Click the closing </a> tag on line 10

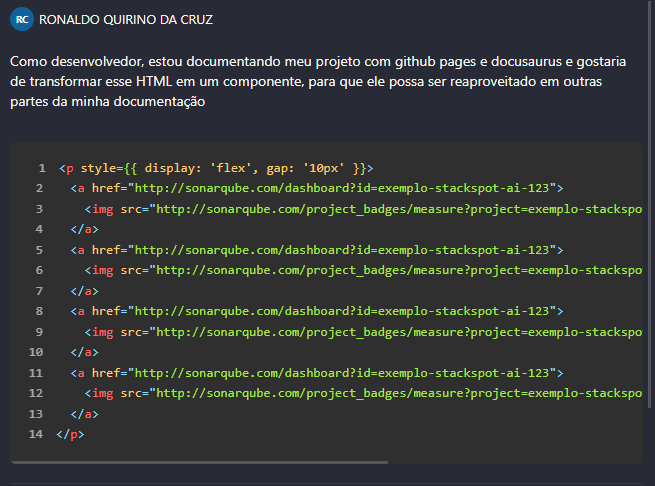click(x=84, y=352)
